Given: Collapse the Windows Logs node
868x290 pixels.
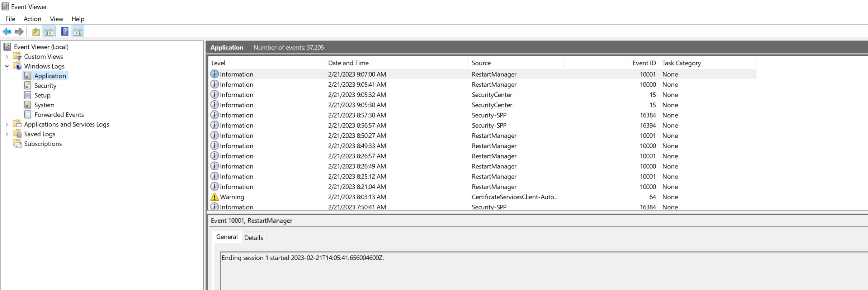Looking at the screenshot, I should (7, 66).
